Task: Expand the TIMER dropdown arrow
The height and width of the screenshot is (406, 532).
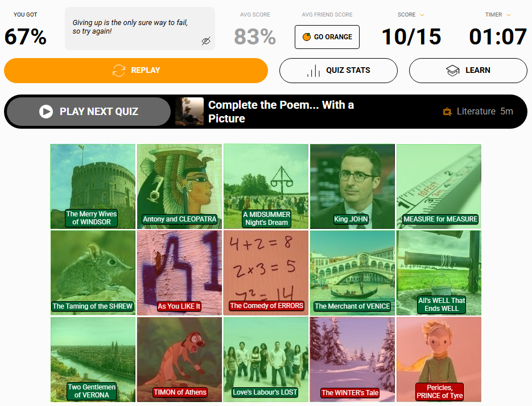Action: tap(509, 15)
